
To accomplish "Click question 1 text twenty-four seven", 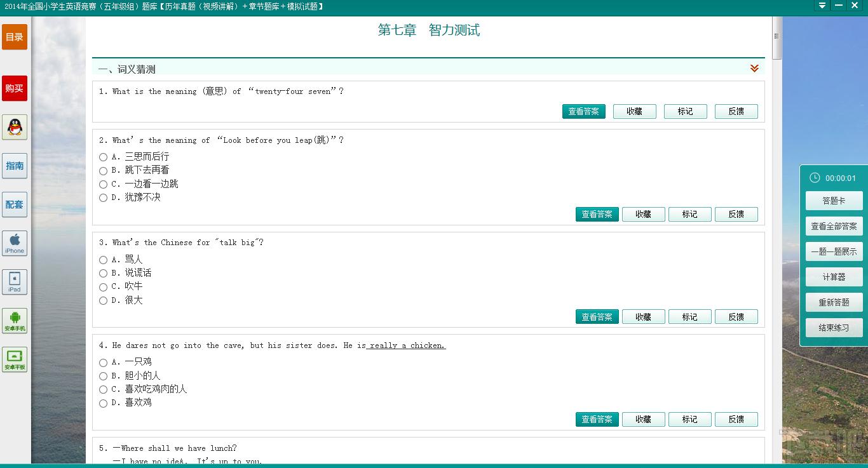I will click(x=221, y=91).
